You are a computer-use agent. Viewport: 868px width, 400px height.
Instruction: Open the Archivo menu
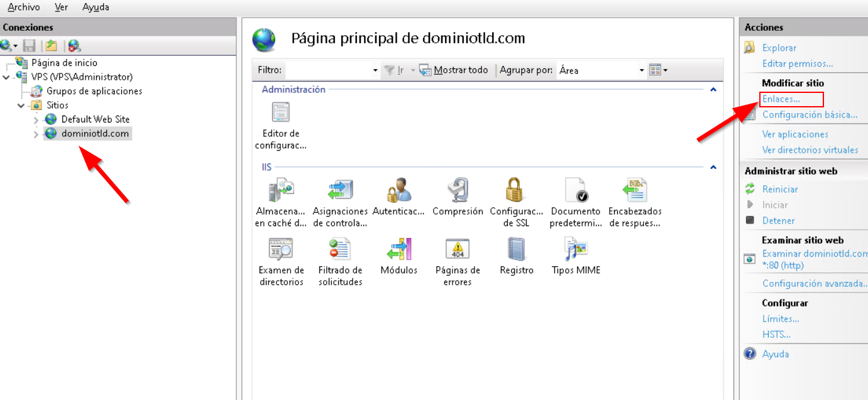coord(24,8)
